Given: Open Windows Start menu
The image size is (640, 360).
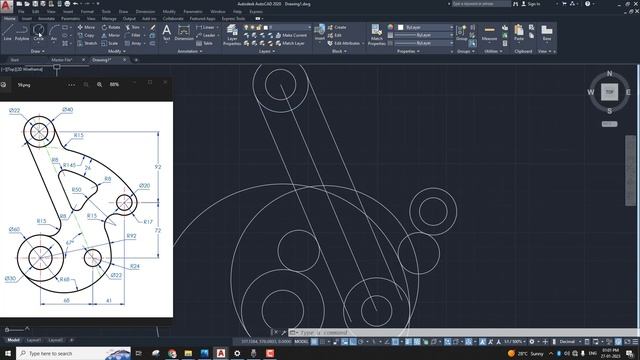Looking at the screenshot, I should (x=8, y=353).
